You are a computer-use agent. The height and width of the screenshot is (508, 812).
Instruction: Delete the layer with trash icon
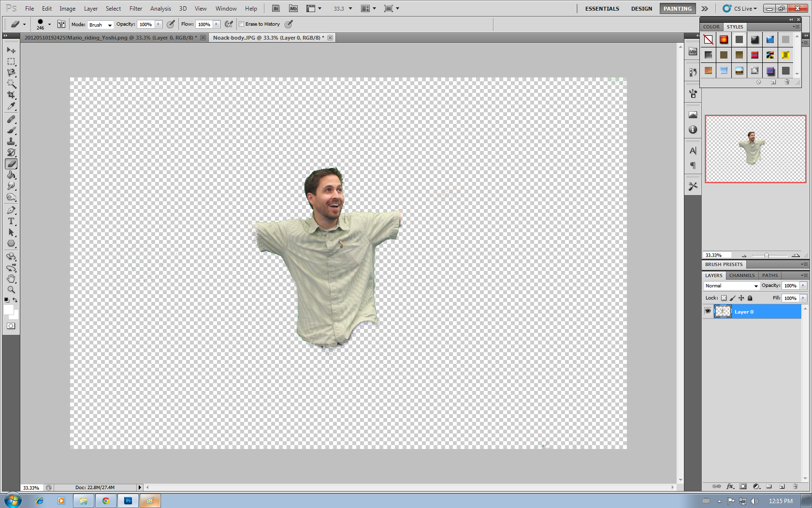pos(795,486)
